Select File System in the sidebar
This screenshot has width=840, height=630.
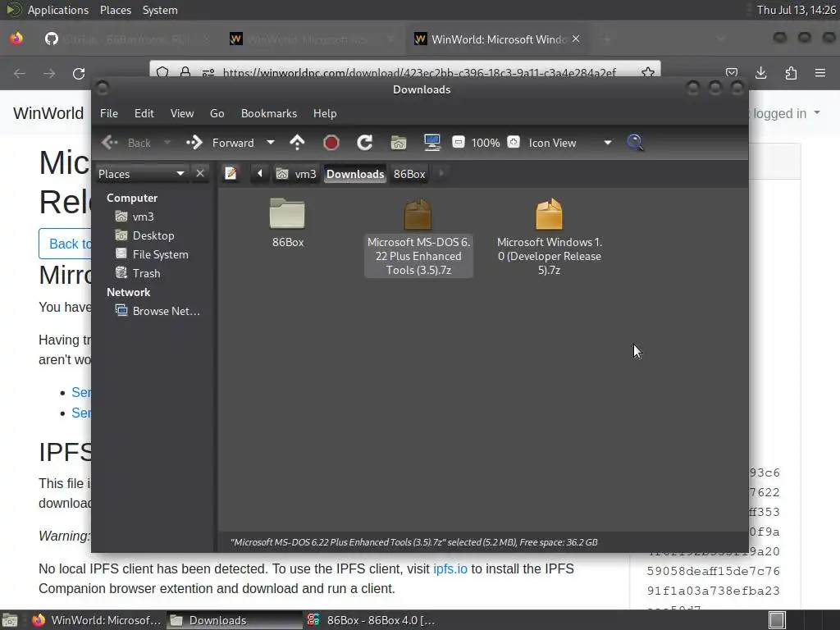pos(152,254)
